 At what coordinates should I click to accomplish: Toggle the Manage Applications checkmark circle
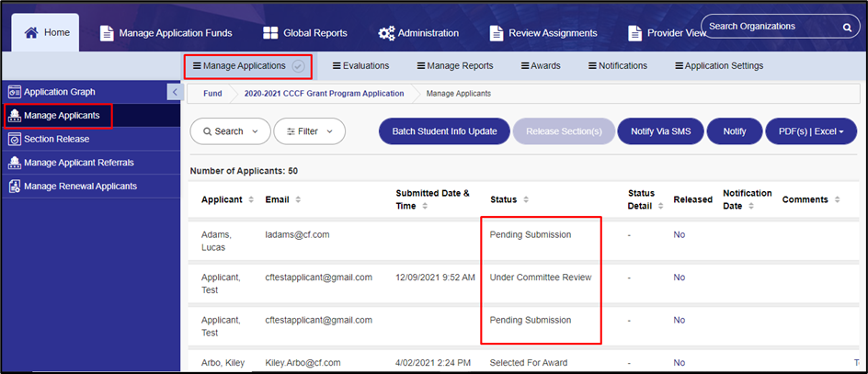298,66
